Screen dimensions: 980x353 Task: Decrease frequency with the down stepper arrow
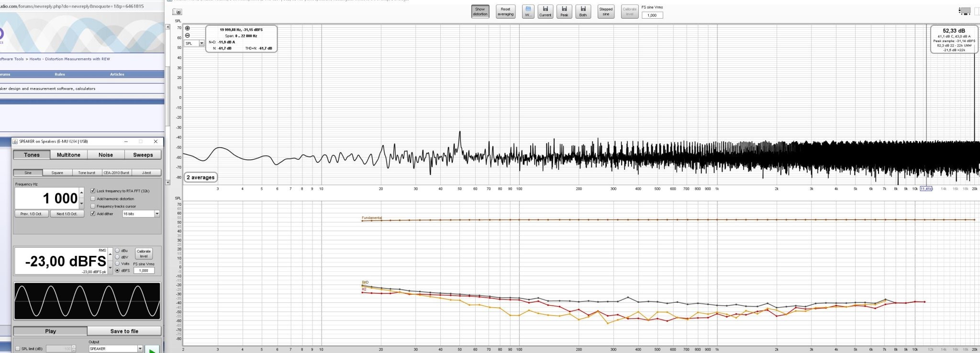(81, 204)
